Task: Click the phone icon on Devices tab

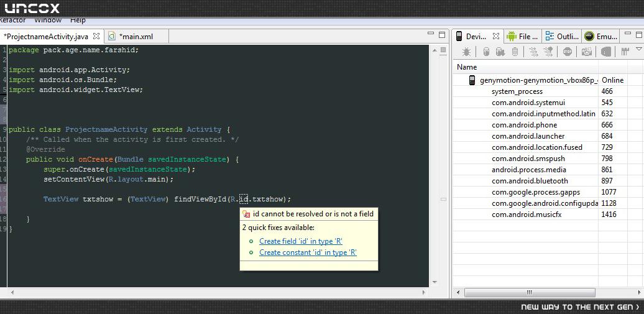Action: [459, 36]
